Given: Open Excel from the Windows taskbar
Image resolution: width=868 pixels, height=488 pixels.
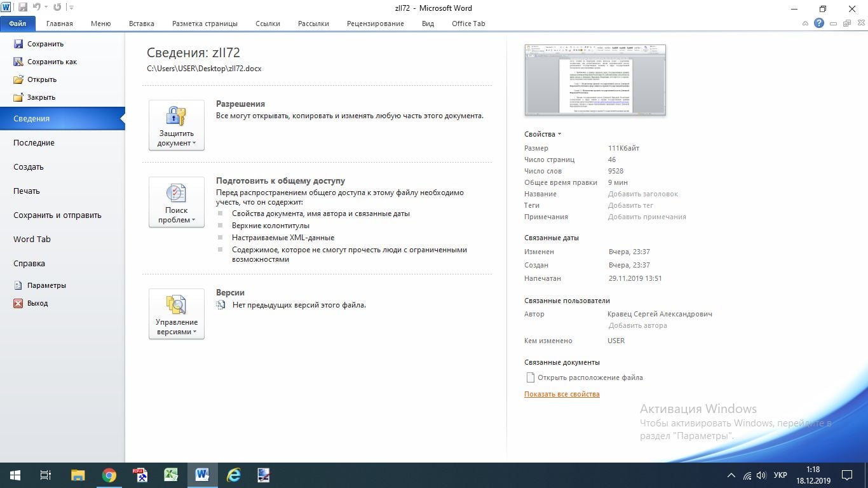Looking at the screenshot, I should coord(171,475).
